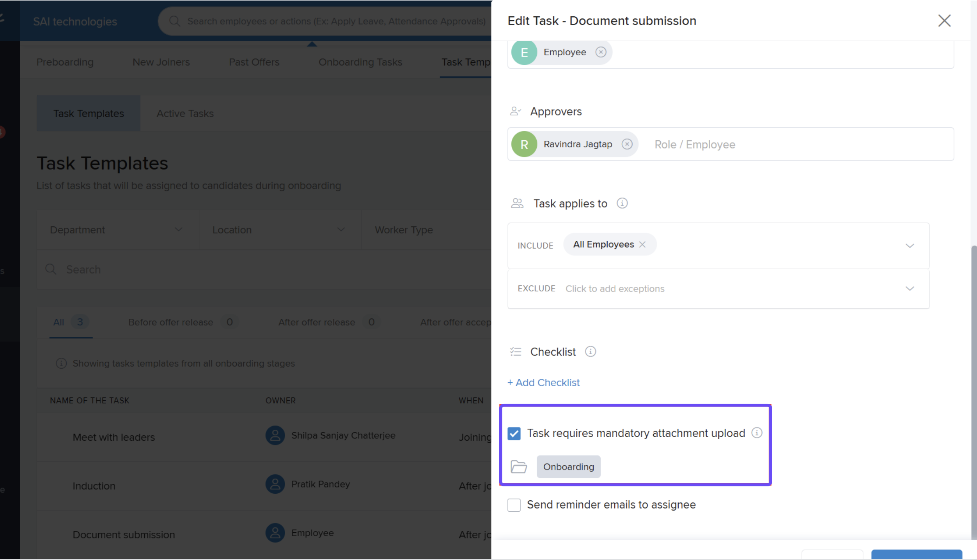Image resolution: width=977 pixels, height=560 pixels.
Task: Remove All Employees from the Include field
Action: (x=643, y=244)
